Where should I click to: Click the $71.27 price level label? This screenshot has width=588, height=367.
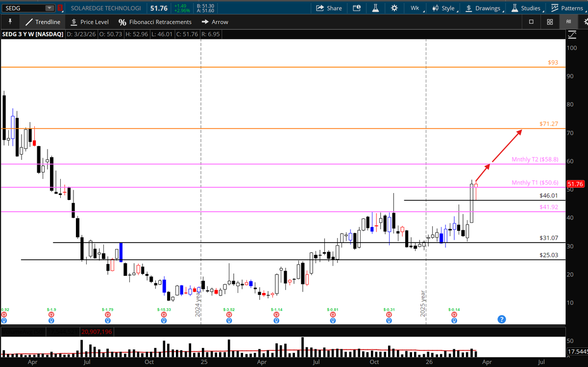548,124
